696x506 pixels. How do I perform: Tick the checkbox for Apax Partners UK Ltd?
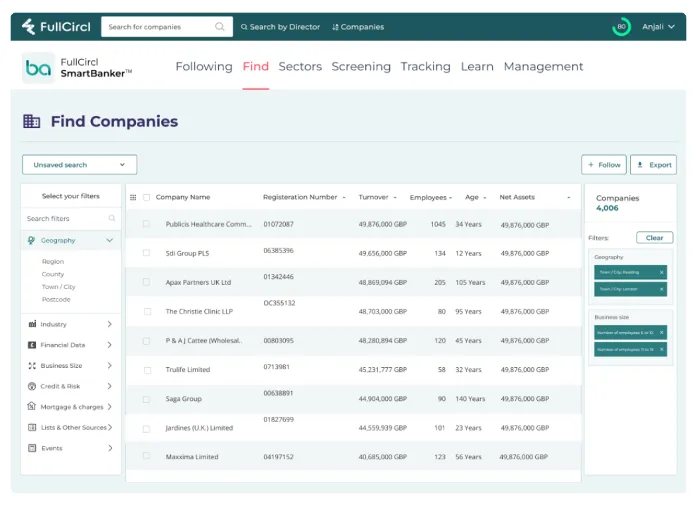[x=146, y=282]
